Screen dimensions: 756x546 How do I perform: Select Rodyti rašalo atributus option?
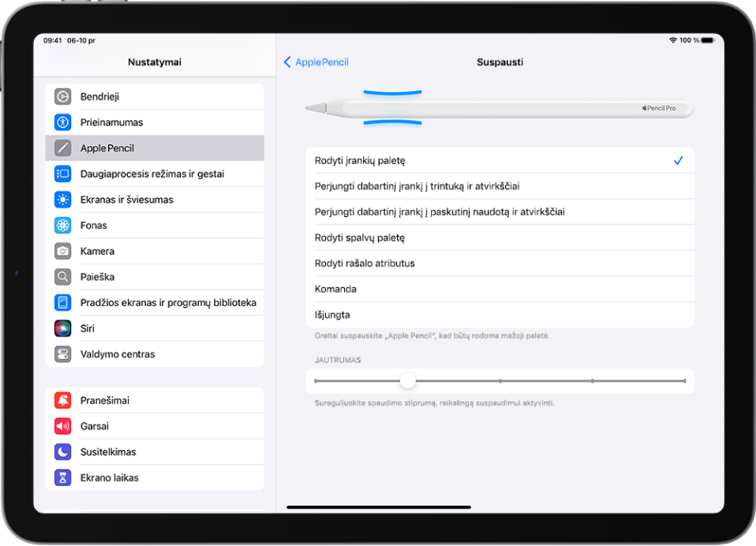[x=500, y=264]
